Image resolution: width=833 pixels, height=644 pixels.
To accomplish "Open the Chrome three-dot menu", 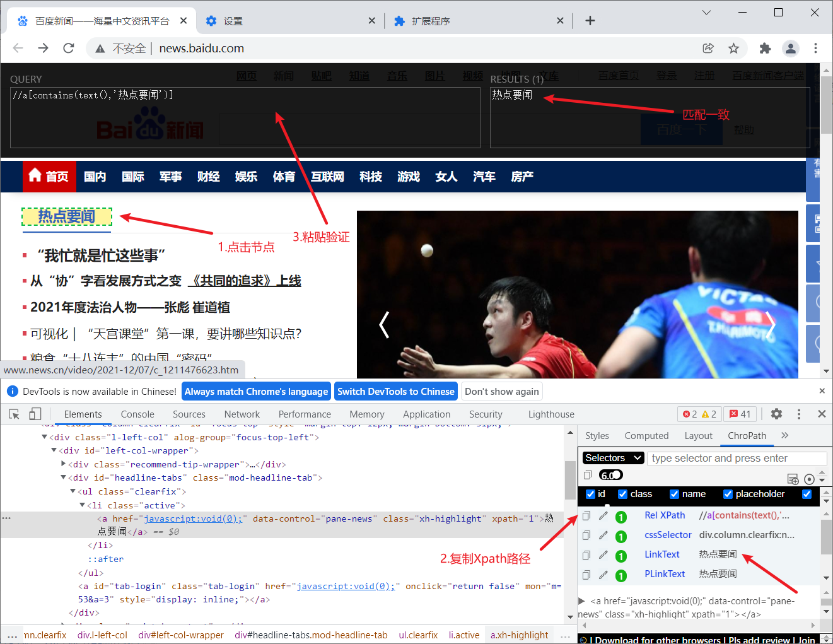I will click(815, 48).
